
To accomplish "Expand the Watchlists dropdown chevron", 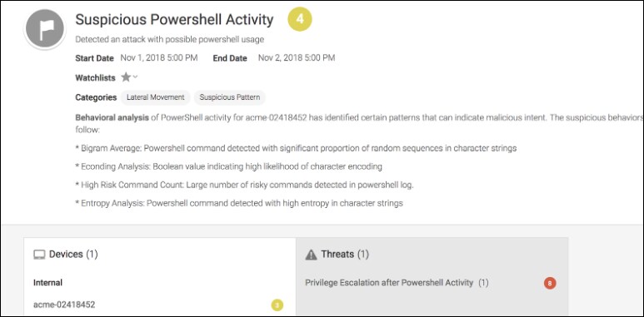I will (x=136, y=77).
